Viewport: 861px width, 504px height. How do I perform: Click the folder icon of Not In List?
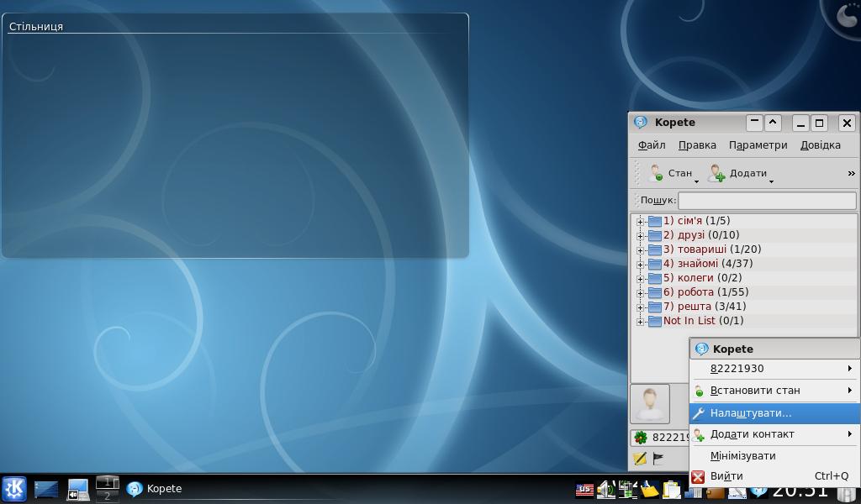click(654, 321)
